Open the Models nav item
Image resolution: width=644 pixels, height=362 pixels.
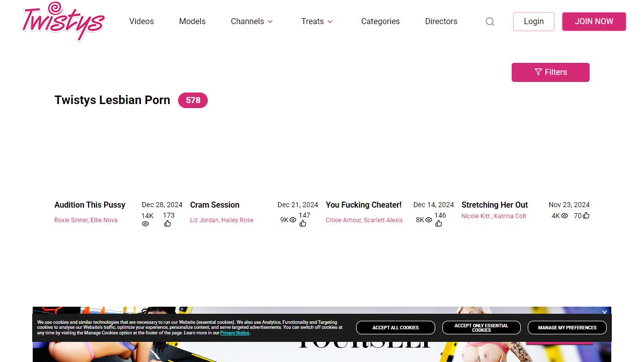pyautogui.click(x=192, y=22)
